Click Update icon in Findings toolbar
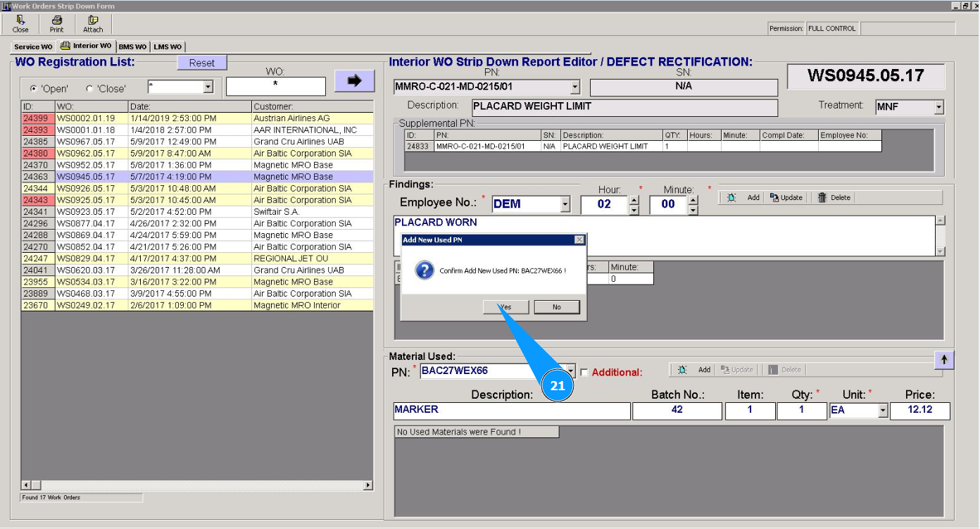980x529 pixels. point(774,198)
